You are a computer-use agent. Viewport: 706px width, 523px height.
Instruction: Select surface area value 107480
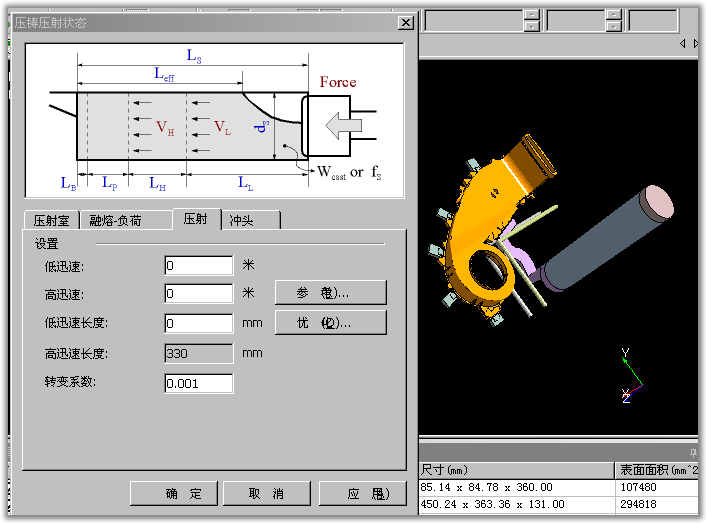(x=657, y=487)
